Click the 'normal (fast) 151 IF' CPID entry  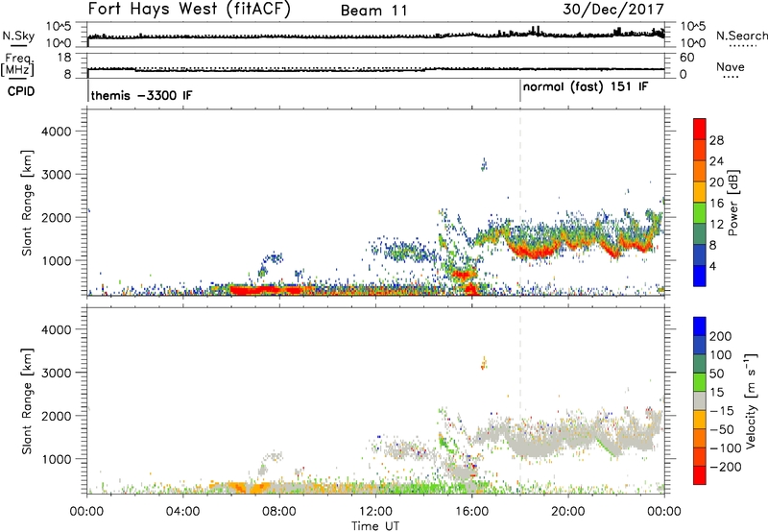pyautogui.click(x=586, y=86)
